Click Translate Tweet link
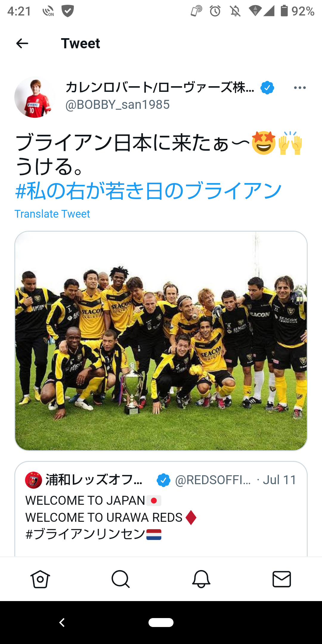Viewport: 322px width, 644px height. point(52,214)
